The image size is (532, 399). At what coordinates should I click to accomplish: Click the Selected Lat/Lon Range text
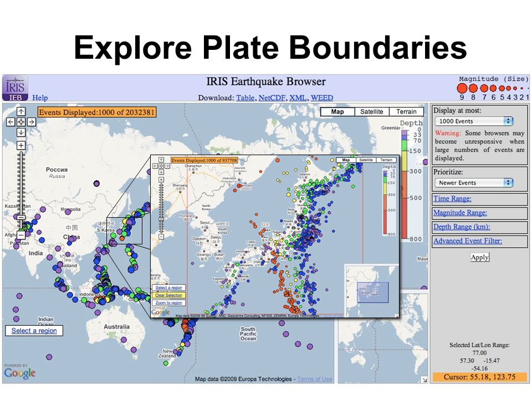pyautogui.click(x=479, y=345)
